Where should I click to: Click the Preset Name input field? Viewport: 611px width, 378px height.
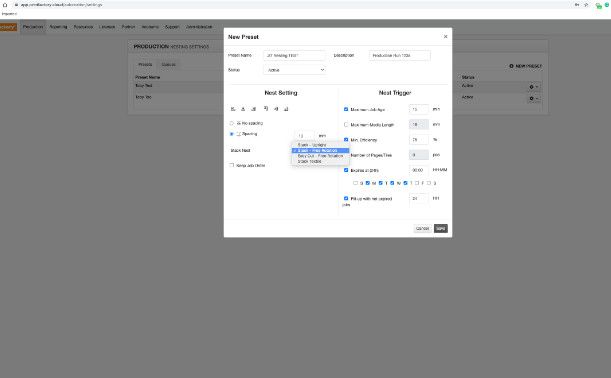[295, 56]
